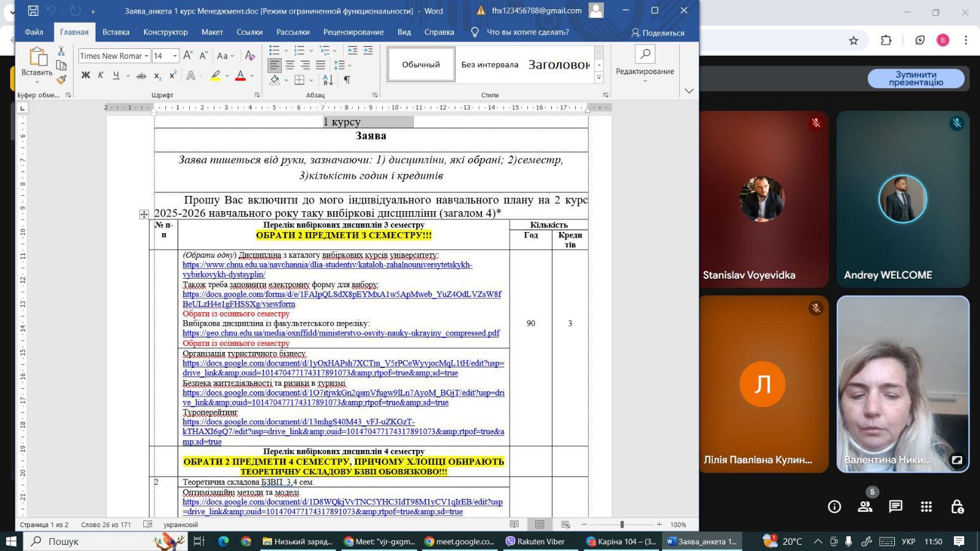Image resolution: width=980 pixels, height=551 pixels.
Task: Copy selection using the copy icon
Action: click(x=61, y=66)
